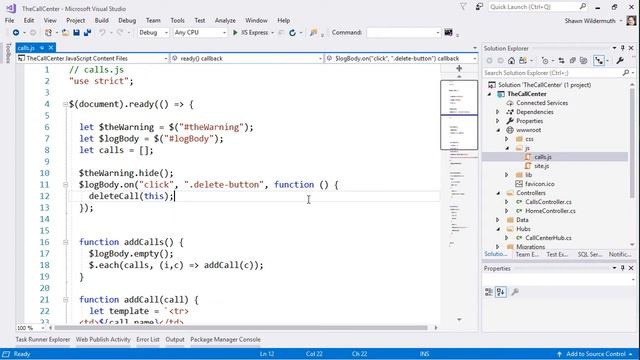Image resolution: width=640 pixels, height=360 pixels.
Task: Click the command window icon beside Command box
Action: pyautogui.click(x=448, y=32)
